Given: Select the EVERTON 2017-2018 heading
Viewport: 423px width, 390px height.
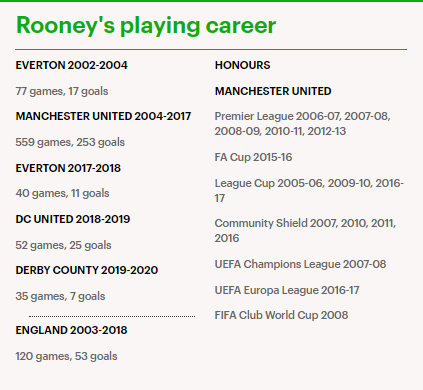Looking at the screenshot, I should click(x=68, y=168).
